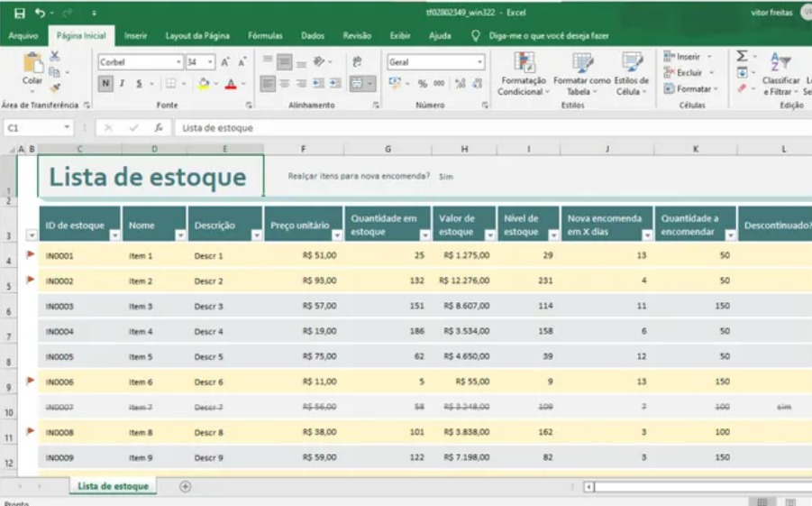Click the red flag icon beside IN0001

click(30, 254)
